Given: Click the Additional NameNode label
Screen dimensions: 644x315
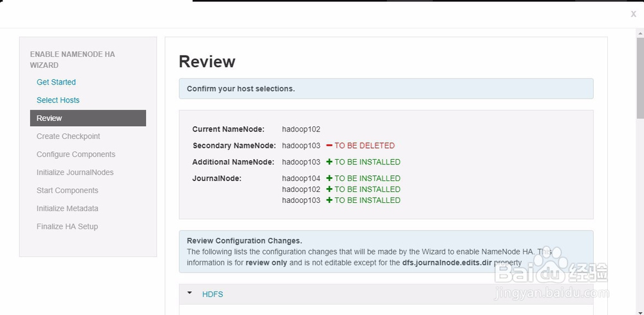Looking at the screenshot, I should (233, 162).
